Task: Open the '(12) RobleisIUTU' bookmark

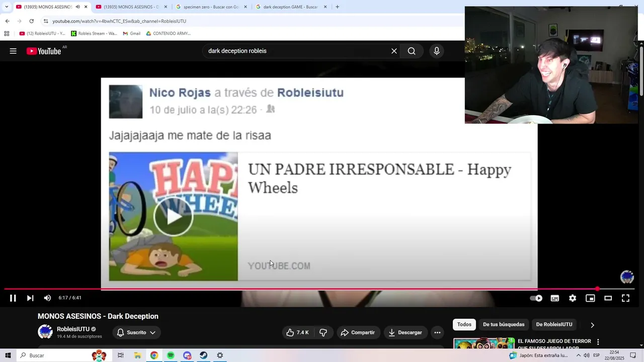Action: (x=42, y=34)
